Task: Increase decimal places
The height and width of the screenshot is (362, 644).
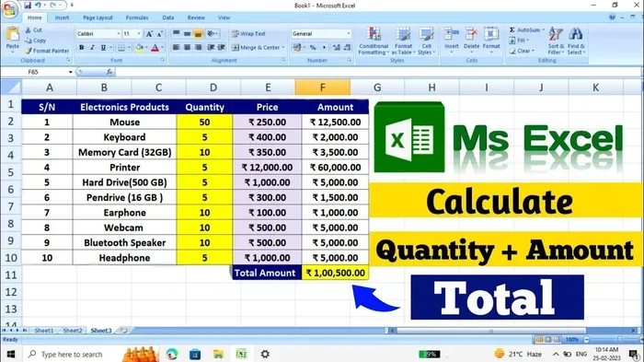Action: click(337, 48)
